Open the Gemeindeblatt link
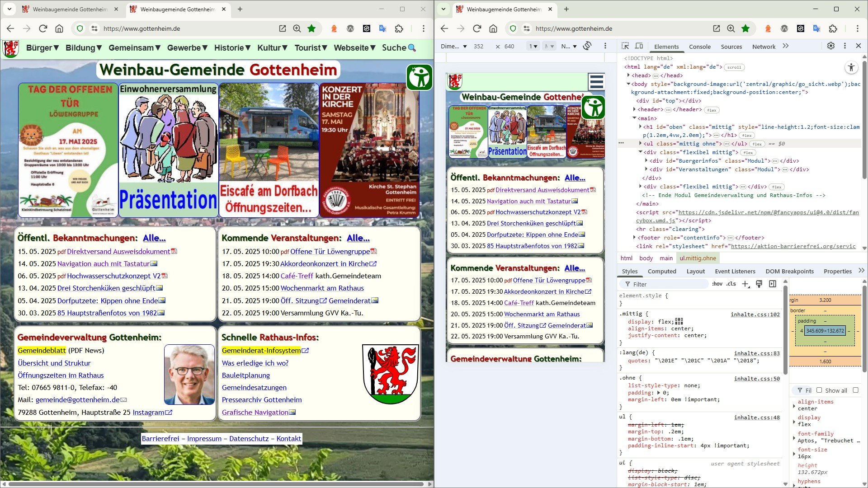The image size is (868, 488). 42,351
